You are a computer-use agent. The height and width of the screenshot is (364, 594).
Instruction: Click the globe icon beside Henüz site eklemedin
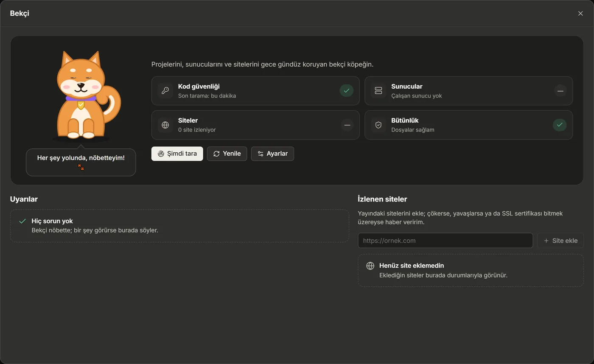pos(370,266)
